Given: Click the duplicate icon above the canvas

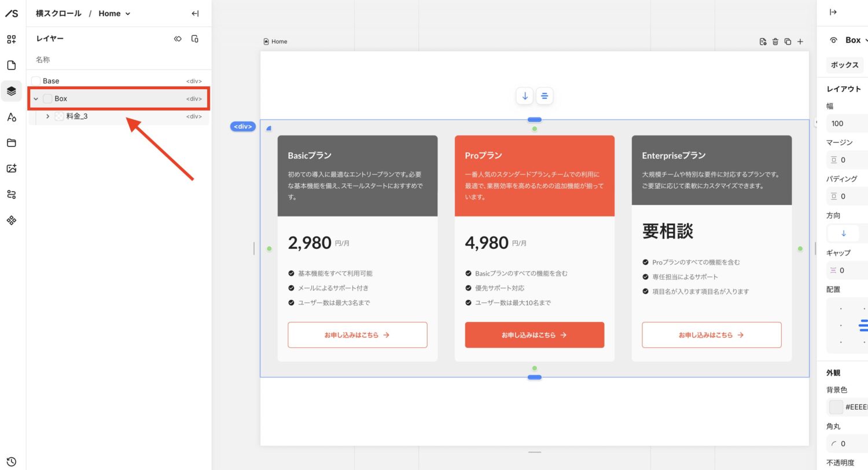Looking at the screenshot, I should [788, 42].
